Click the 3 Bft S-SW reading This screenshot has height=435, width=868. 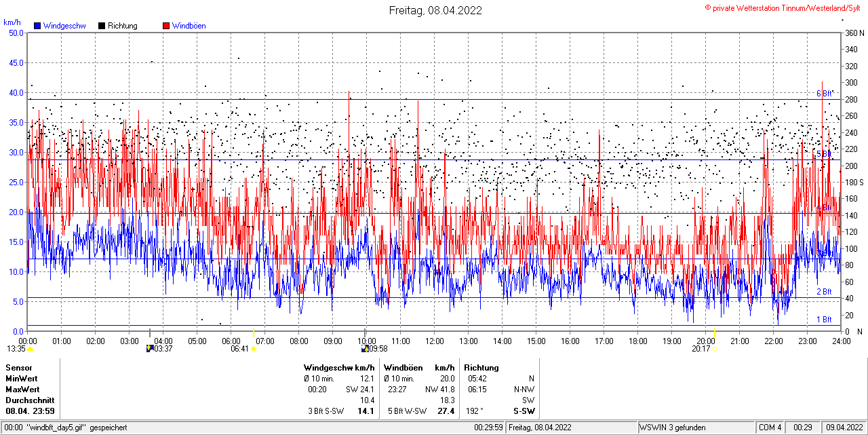326,411
